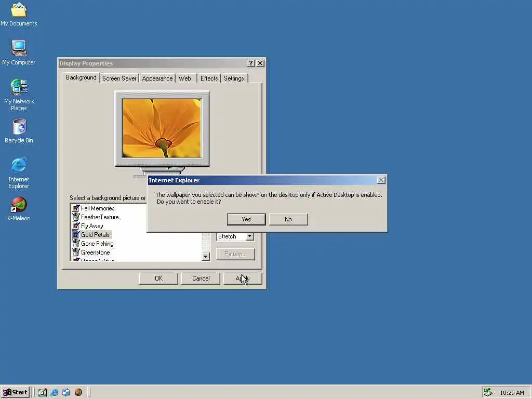
Task: Click Cancel in Display Properties
Action: [x=201, y=278]
